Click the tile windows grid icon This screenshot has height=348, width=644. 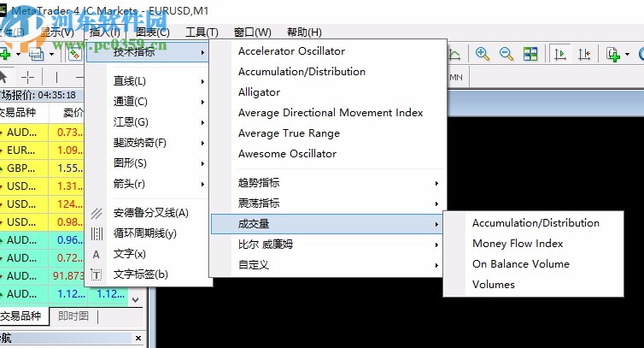[x=530, y=54]
